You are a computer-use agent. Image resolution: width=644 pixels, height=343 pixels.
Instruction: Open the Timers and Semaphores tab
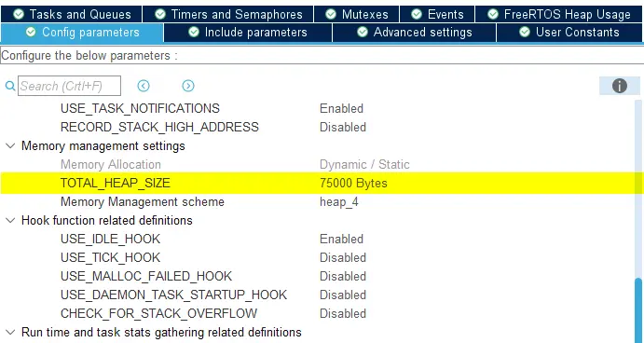click(228, 14)
